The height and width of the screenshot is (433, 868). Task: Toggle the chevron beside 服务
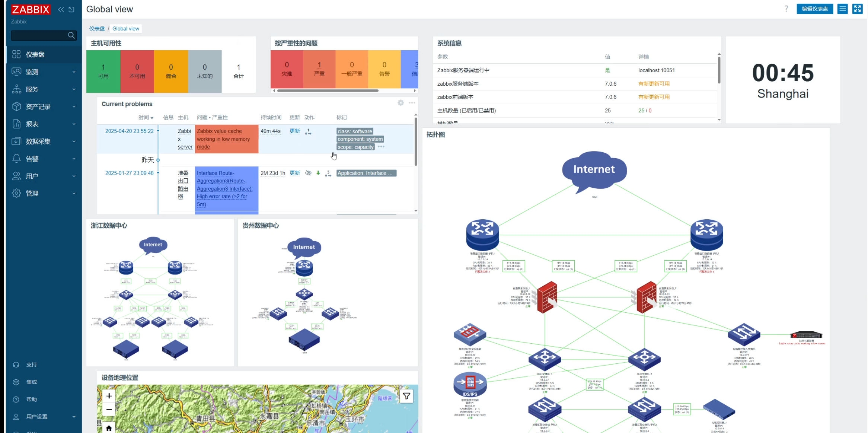click(x=74, y=89)
